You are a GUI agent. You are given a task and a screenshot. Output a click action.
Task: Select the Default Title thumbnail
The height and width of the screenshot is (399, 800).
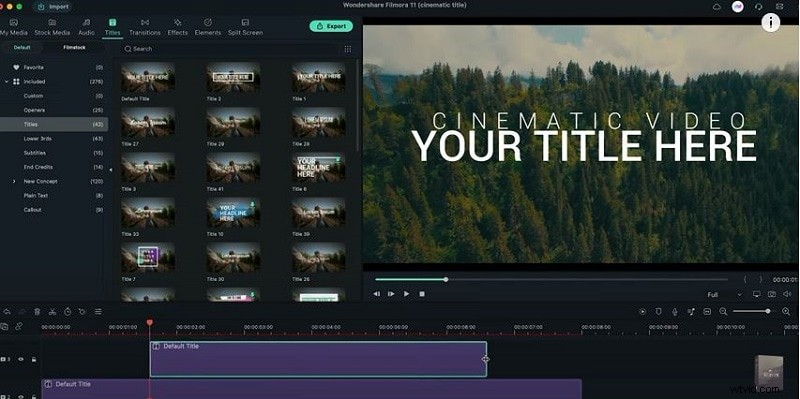(148, 78)
